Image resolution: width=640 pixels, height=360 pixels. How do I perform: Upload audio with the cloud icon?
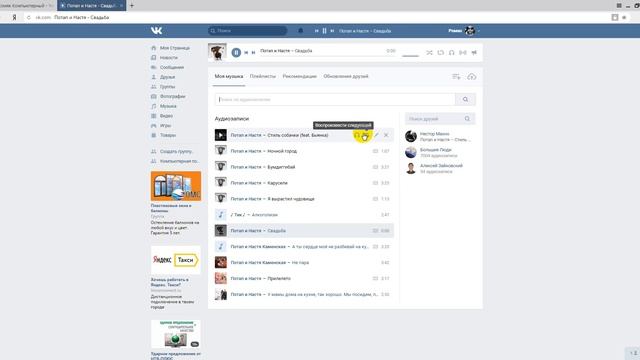click(x=471, y=77)
